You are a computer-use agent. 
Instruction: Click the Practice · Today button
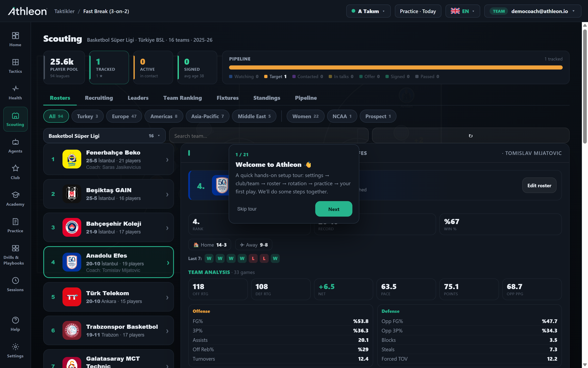[x=418, y=11]
